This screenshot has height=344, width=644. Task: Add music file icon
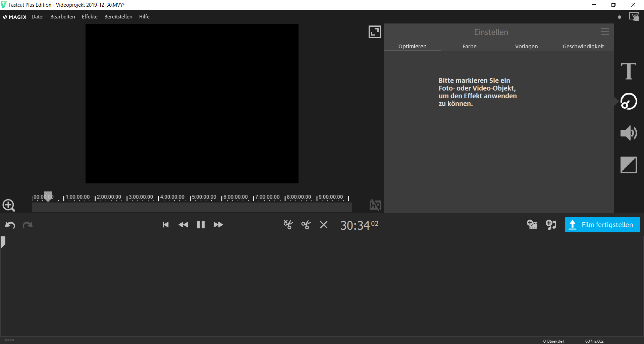click(x=551, y=225)
